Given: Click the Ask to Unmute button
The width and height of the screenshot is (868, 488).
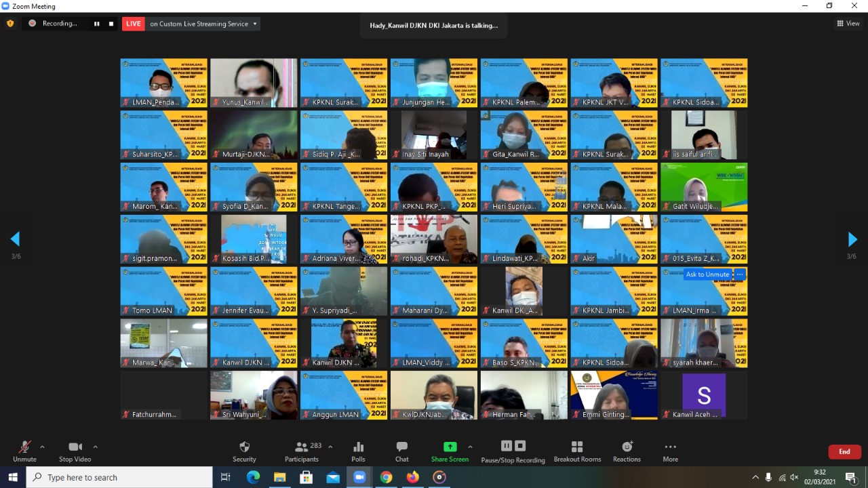Looking at the screenshot, I should (x=707, y=274).
